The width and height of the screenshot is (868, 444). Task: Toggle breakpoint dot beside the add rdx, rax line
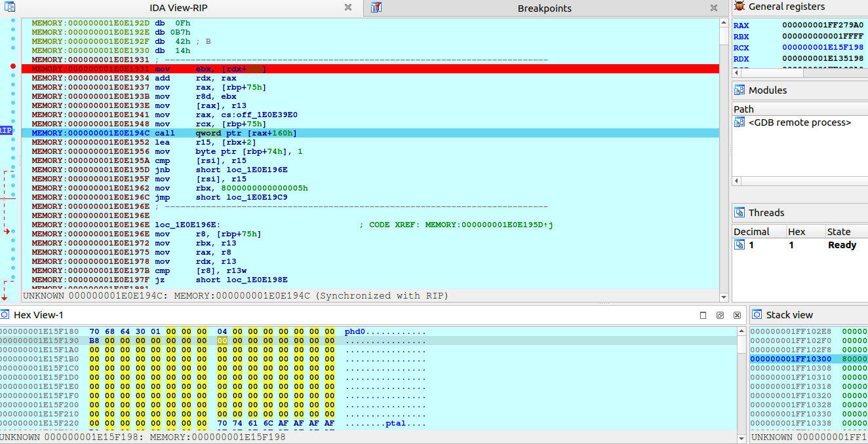(x=13, y=78)
